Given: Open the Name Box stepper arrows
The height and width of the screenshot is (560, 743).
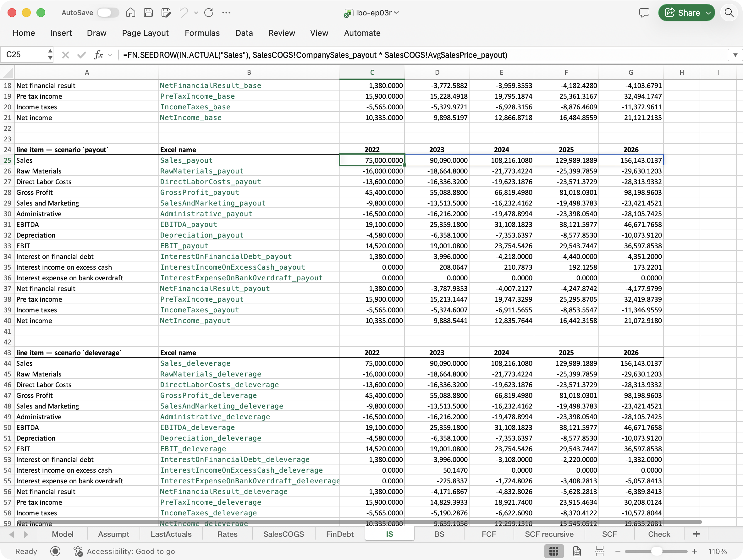Looking at the screenshot, I should click(50, 54).
